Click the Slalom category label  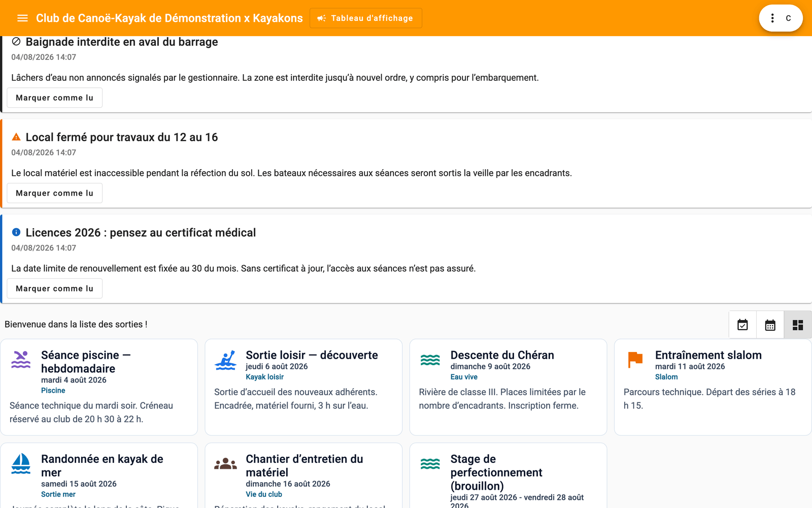tap(666, 377)
